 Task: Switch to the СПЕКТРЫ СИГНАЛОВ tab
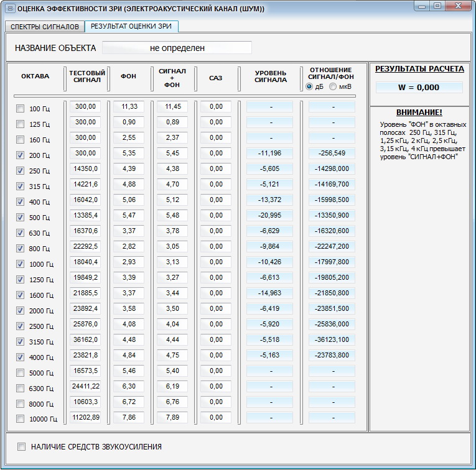(x=44, y=27)
